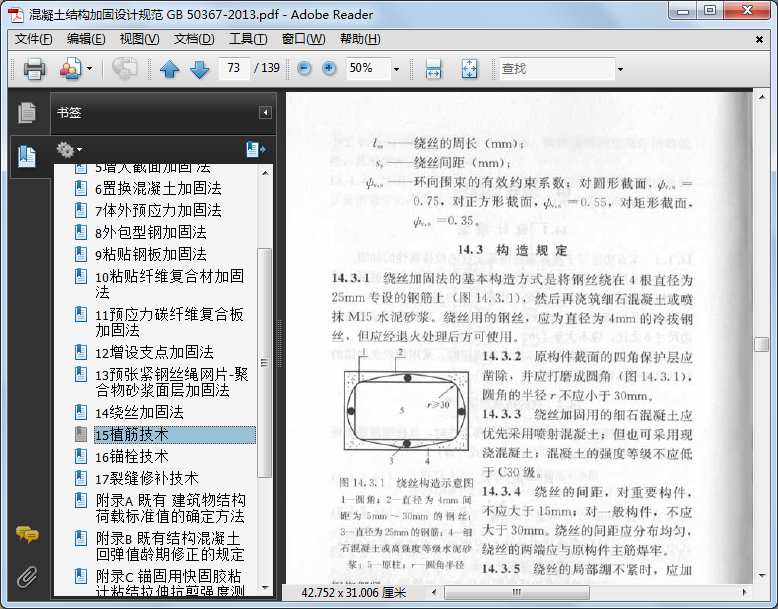Open the 帮助(H) menu

click(x=360, y=39)
